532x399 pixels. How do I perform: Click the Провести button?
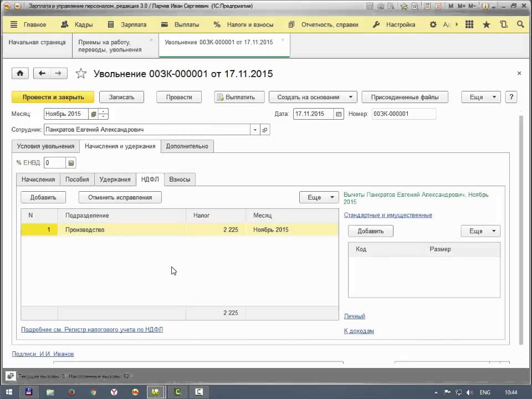(179, 97)
